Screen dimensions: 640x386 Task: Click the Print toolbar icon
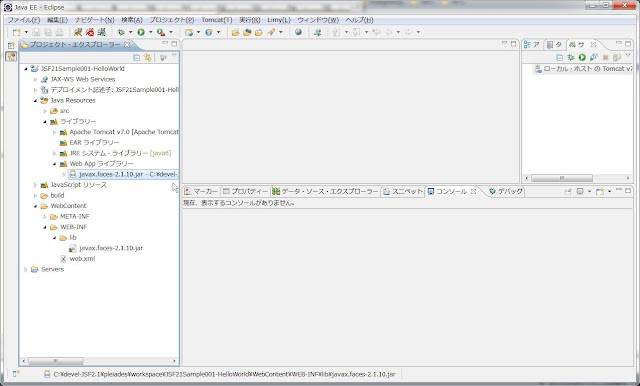[x=60, y=32]
